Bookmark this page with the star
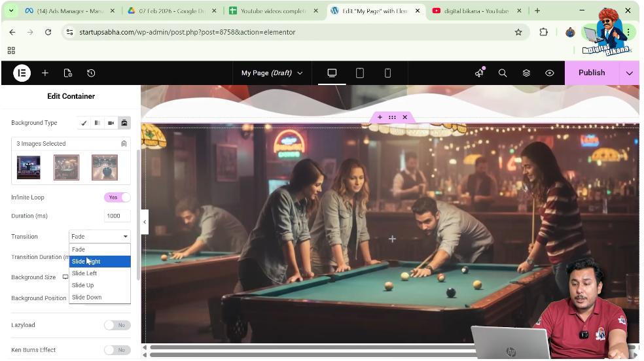Image resolution: width=644 pixels, height=361 pixels. (518, 32)
